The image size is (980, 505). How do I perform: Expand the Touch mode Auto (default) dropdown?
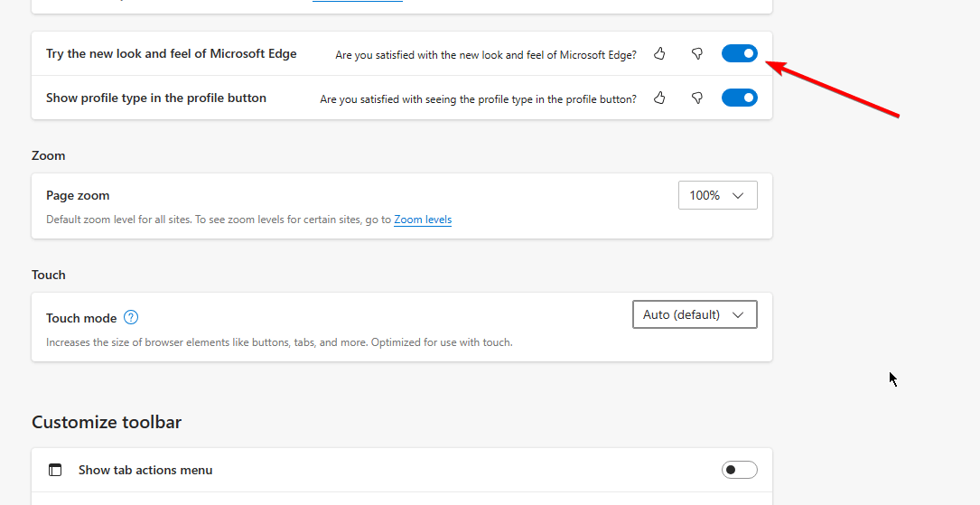coord(695,314)
